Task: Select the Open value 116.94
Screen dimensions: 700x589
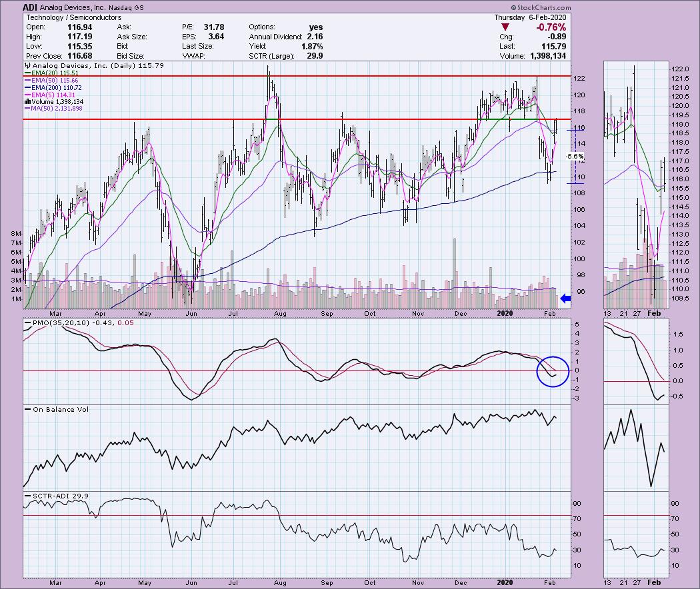Action: (79, 27)
